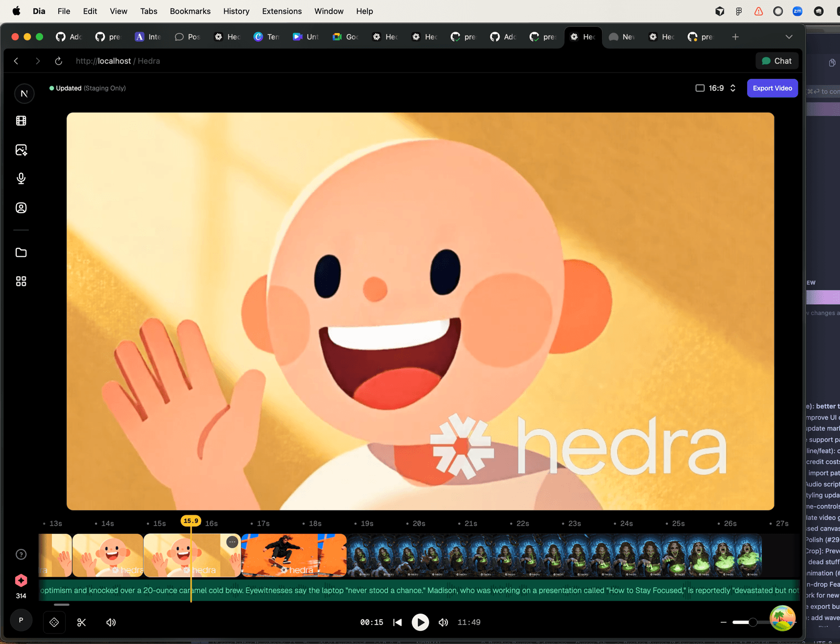Click the 15.9 playhead marker
840x644 pixels.
point(191,521)
